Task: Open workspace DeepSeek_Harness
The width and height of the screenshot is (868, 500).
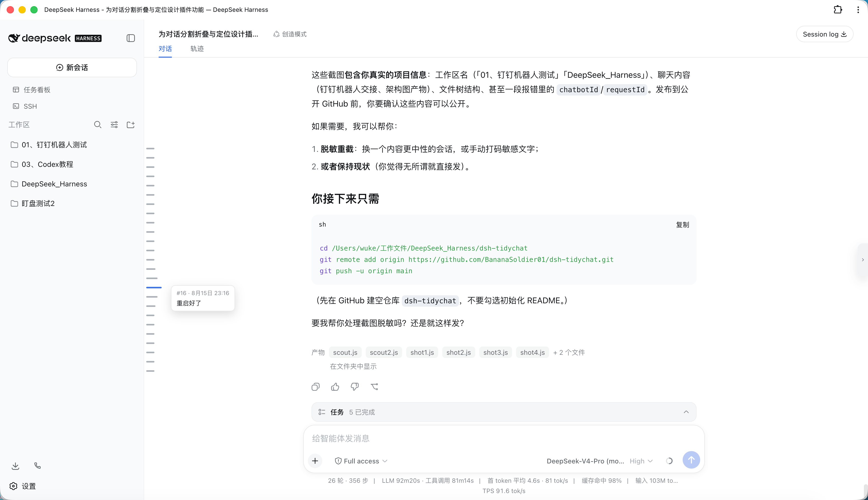Action: 72,184
